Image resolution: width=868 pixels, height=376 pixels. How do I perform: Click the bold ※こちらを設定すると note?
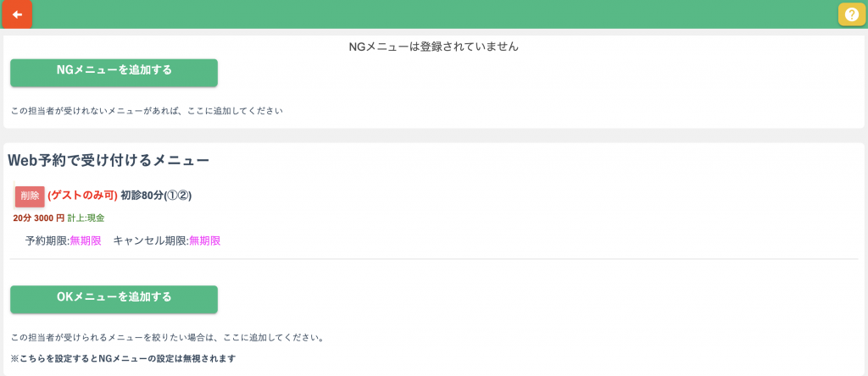click(x=122, y=358)
